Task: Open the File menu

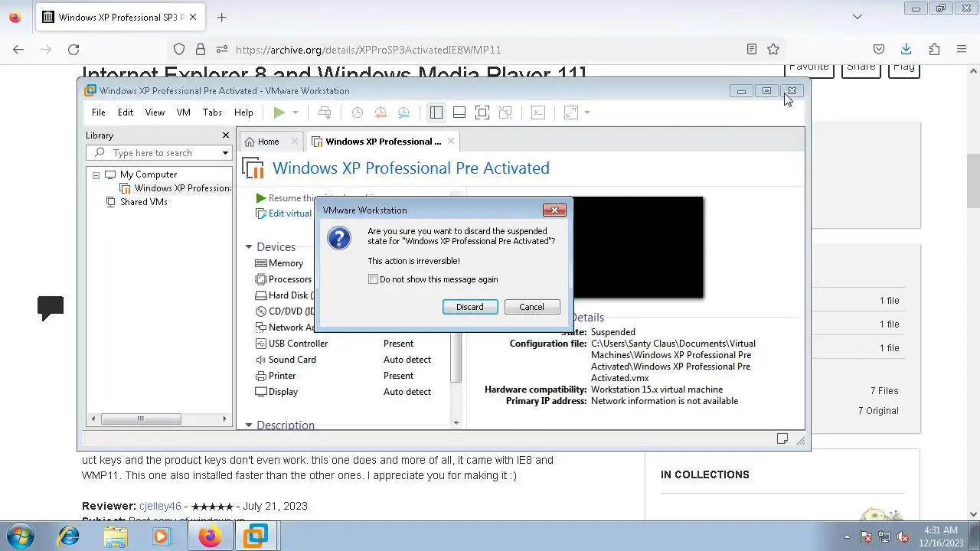Action: click(x=99, y=112)
